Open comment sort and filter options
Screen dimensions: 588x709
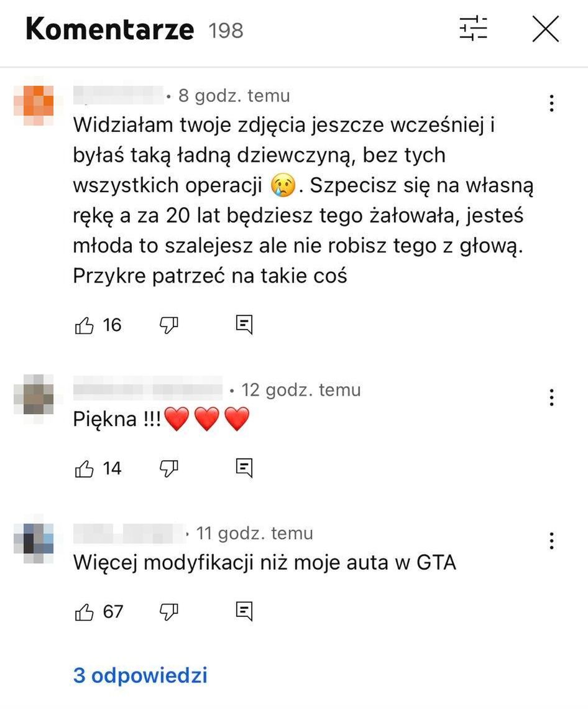pos(473,29)
